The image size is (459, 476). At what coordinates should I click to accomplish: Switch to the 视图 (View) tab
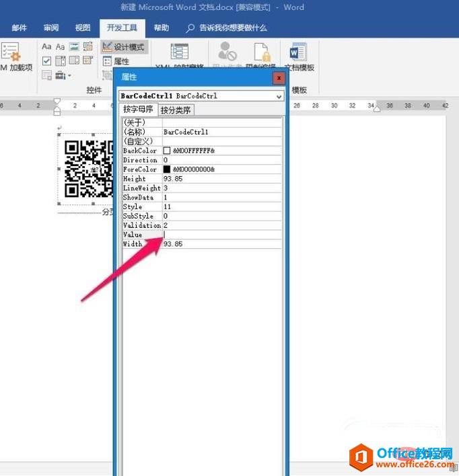pyautogui.click(x=83, y=28)
